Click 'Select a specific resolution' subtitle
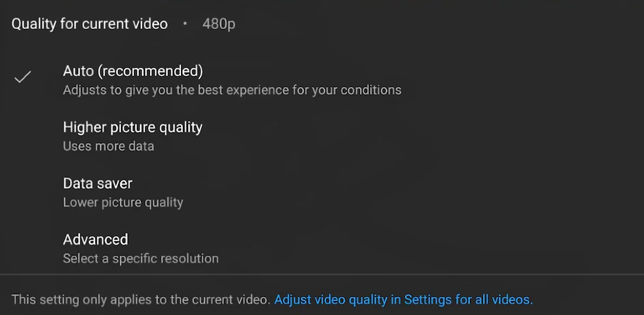 pyautogui.click(x=141, y=259)
